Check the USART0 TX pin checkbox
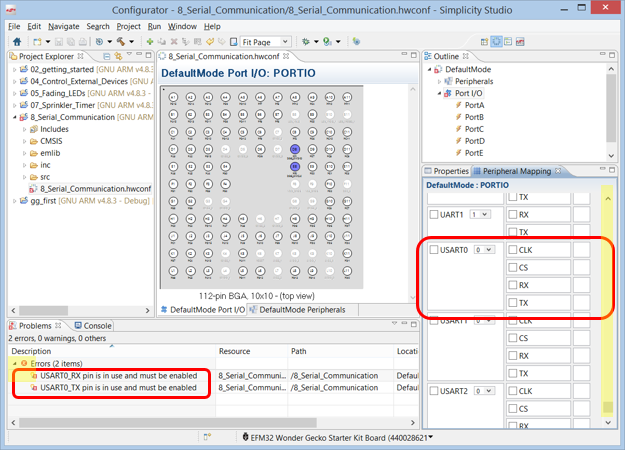The height and width of the screenshot is (450, 625). coord(513,303)
